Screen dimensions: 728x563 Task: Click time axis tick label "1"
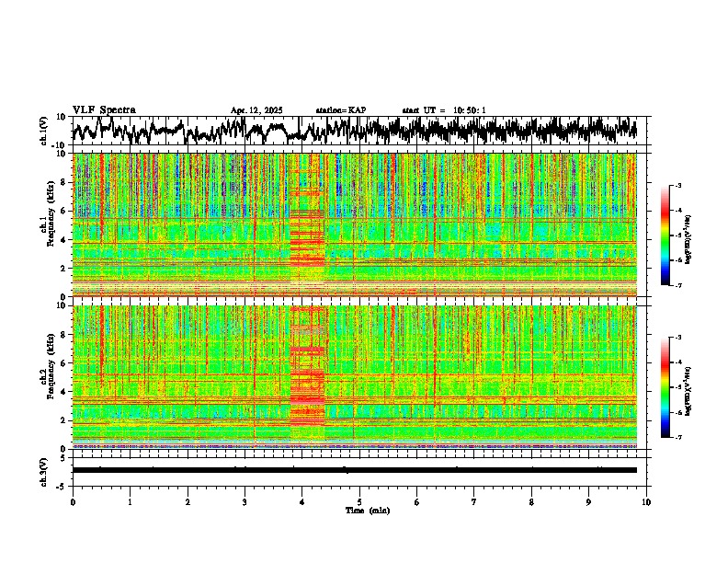click(x=130, y=502)
